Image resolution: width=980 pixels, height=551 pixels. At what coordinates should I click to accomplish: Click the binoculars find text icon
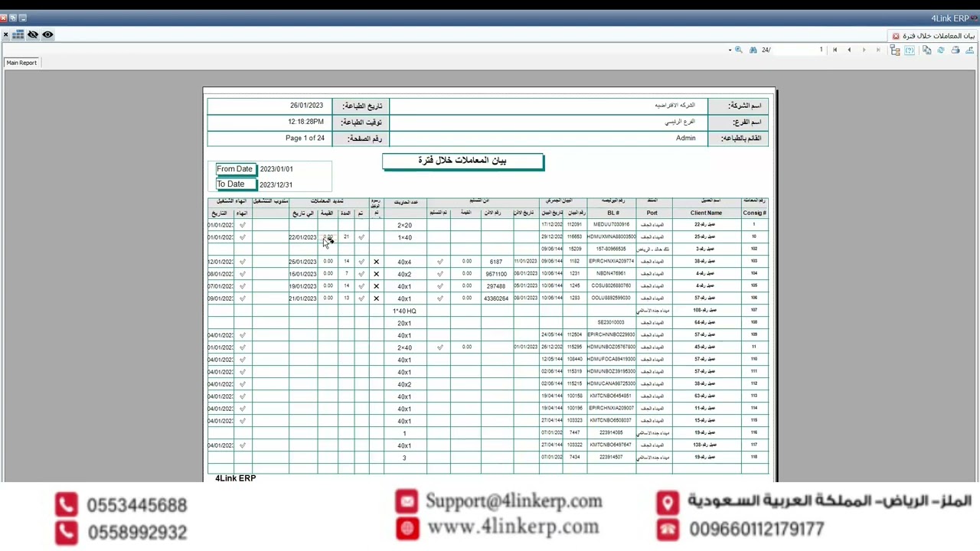coord(753,50)
